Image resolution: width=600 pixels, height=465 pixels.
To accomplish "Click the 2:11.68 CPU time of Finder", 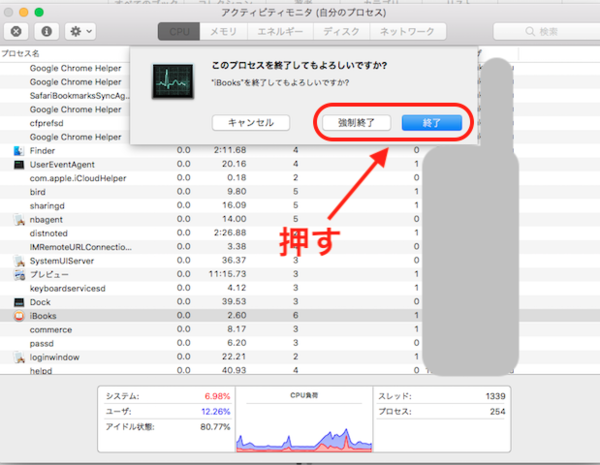I will (230, 150).
